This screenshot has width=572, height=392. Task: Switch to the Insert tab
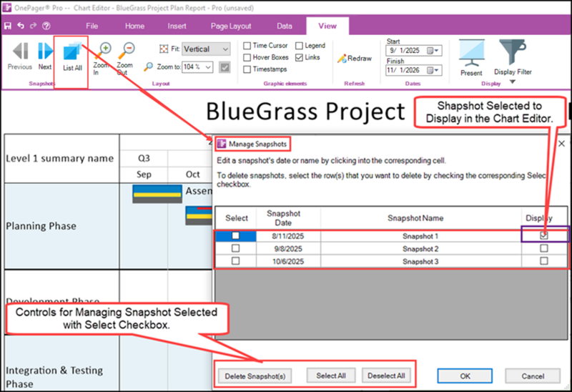(177, 26)
